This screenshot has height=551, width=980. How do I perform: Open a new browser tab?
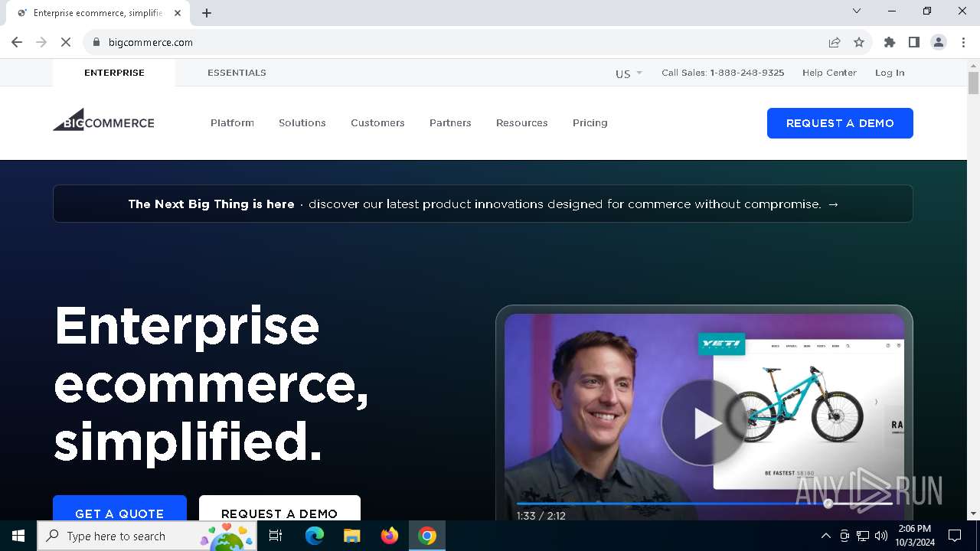[x=207, y=13]
